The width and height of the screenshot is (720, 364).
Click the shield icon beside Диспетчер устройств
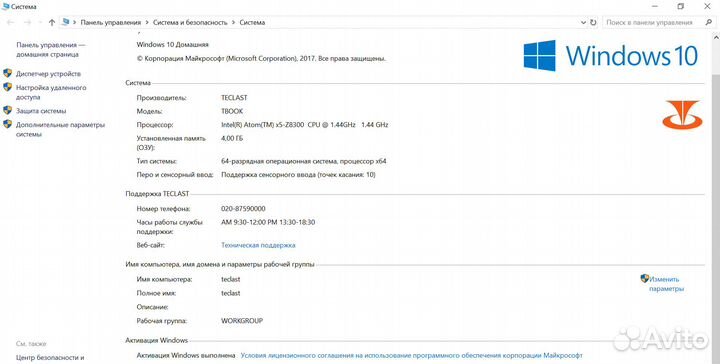point(7,73)
